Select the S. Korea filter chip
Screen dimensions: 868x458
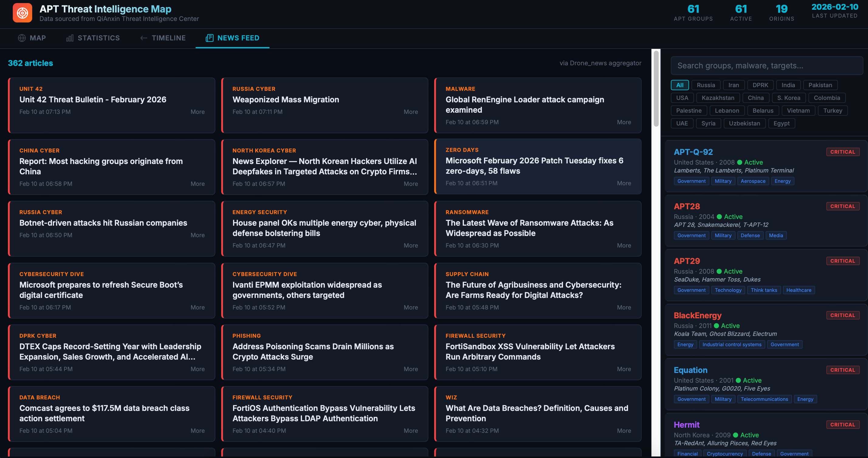coord(788,98)
